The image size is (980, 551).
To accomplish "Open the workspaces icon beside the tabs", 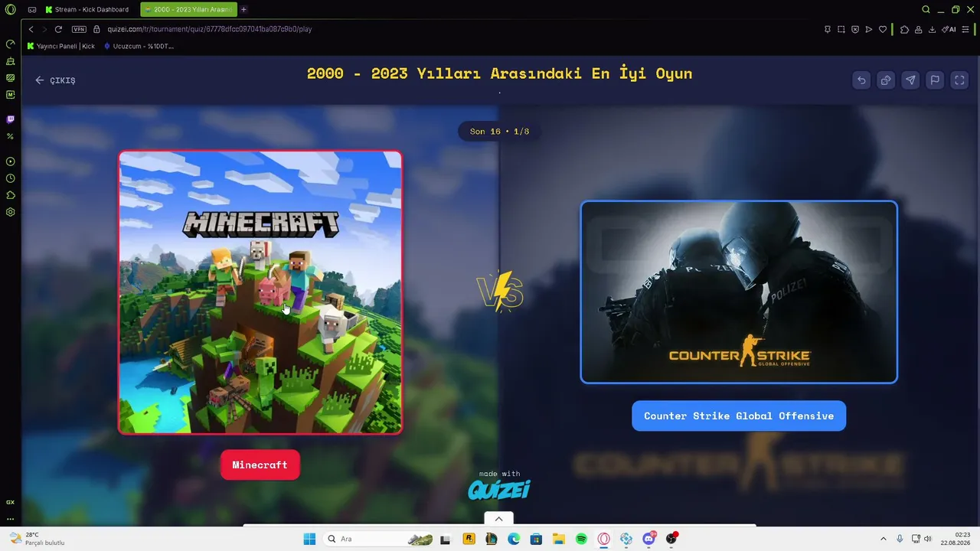I will 32,9.
